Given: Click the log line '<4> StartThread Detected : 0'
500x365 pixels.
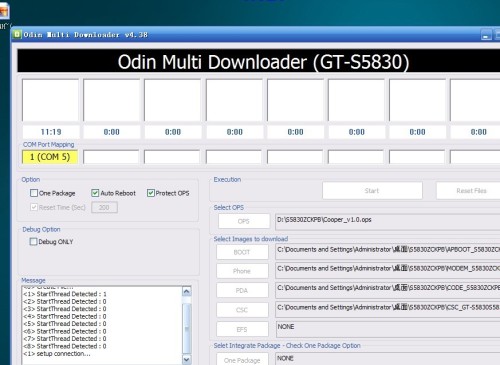Looking at the screenshot, I should point(65,316).
